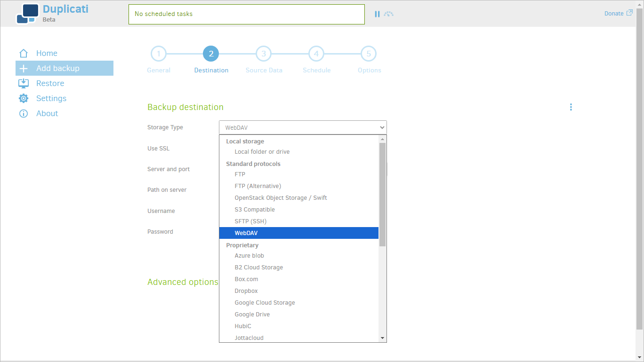Click the Username label
This screenshot has height=362, width=644.
coord(161,211)
